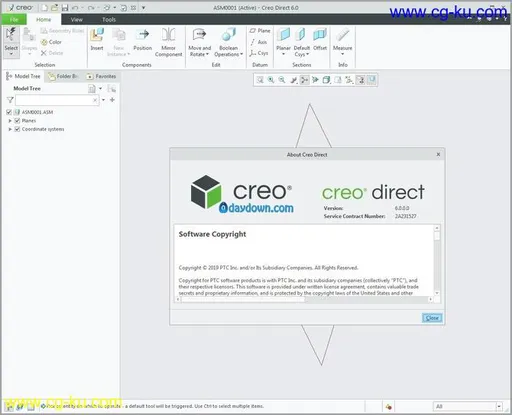512x415 pixels.
Task: Click the New file icon in quick access toolbar
Action: pos(44,7)
